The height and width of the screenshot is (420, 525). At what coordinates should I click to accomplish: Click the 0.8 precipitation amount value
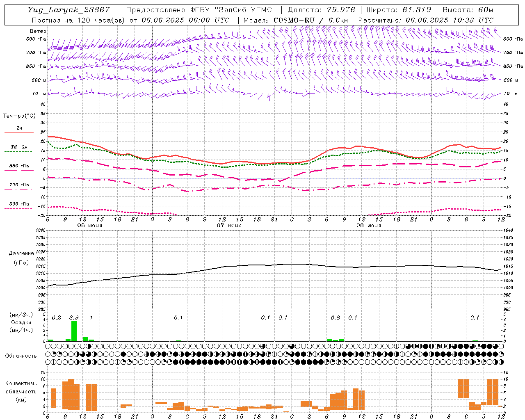[x=336, y=317]
